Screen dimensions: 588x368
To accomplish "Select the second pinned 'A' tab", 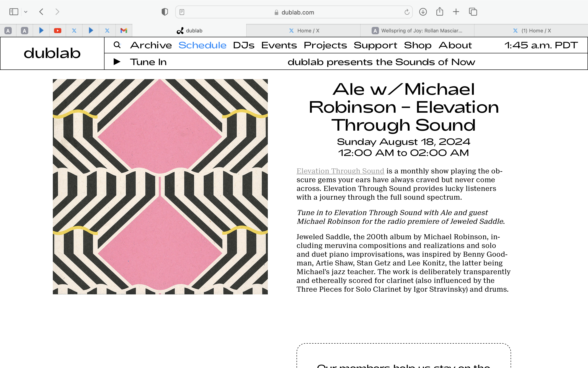I will click(x=25, y=31).
